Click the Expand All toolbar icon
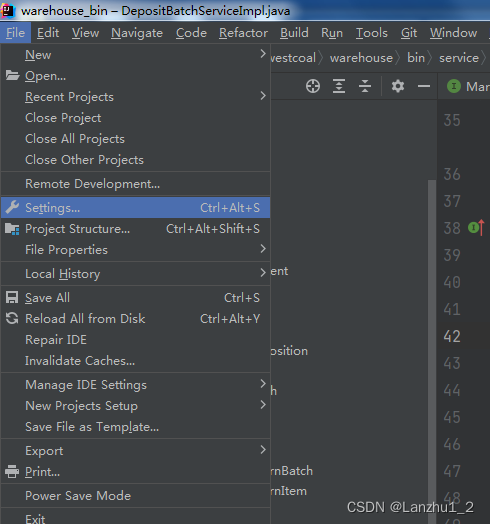This screenshot has width=490, height=524. pos(339,86)
